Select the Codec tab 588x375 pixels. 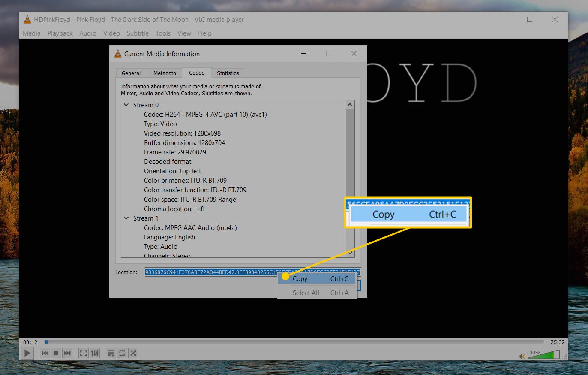point(197,73)
